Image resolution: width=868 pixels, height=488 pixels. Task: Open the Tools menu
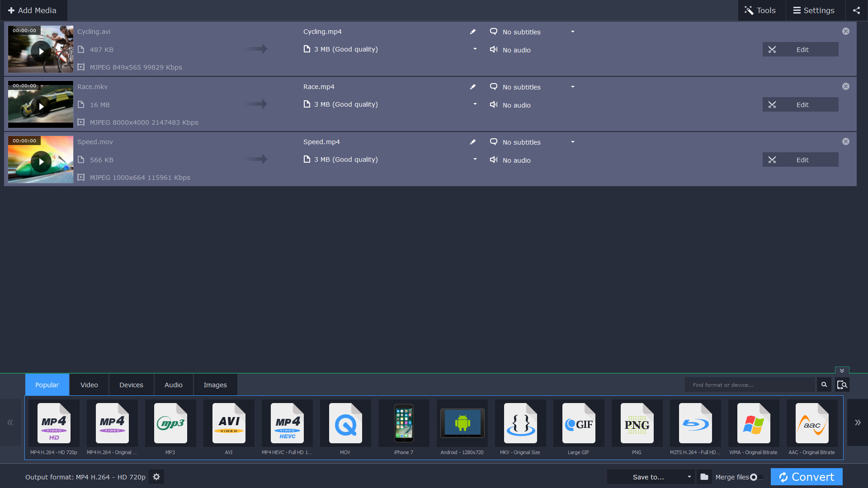[x=761, y=10]
